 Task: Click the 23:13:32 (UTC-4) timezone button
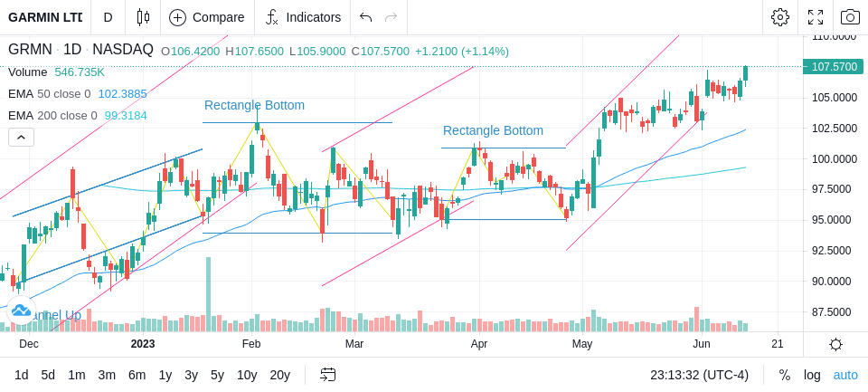tap(699, 375)
